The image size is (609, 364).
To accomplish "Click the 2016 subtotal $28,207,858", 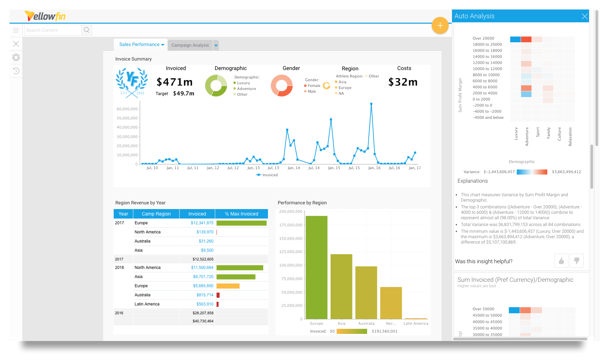I will pyautogui.click(x=203, y=313).
